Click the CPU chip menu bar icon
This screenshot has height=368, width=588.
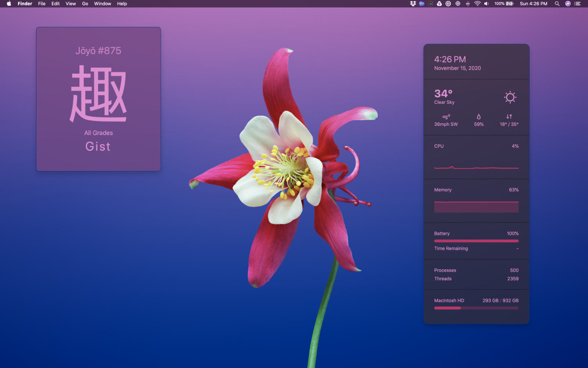[458, 4]
